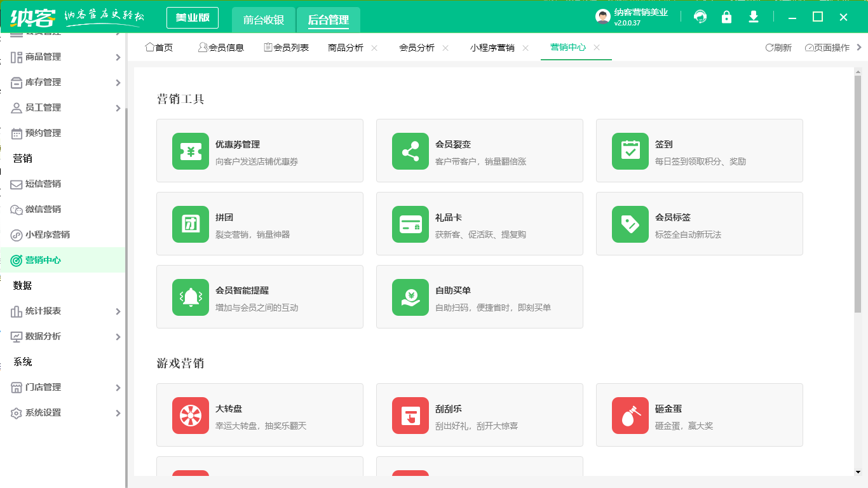This screenshot has width=868, height=488.
Task: Click the download icon in the title bar
Action: point(753,17)
